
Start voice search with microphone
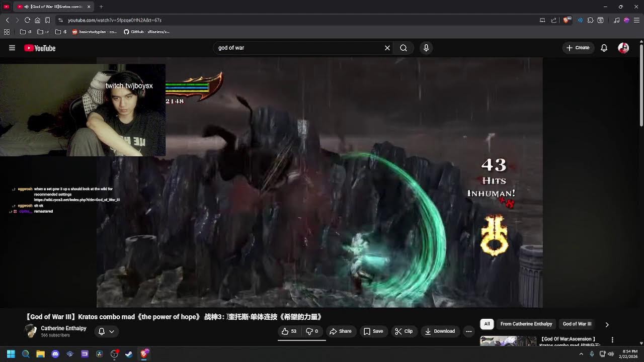point(426,48)
